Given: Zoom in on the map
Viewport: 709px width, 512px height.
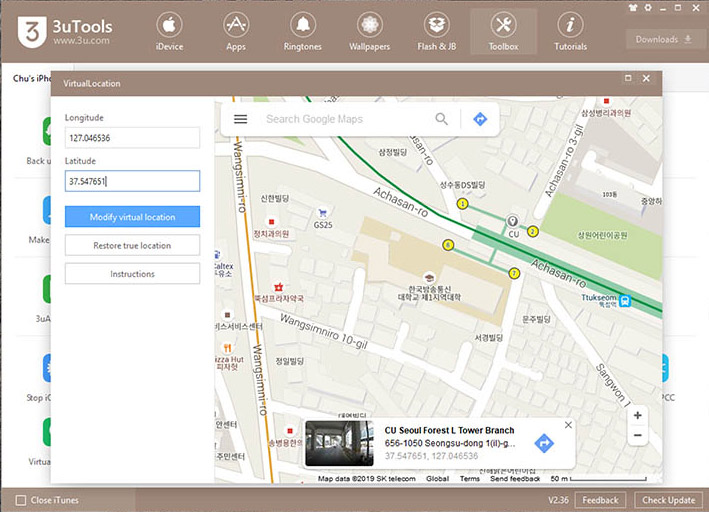Looking at the screenshot, I should (x=638, y=415).
